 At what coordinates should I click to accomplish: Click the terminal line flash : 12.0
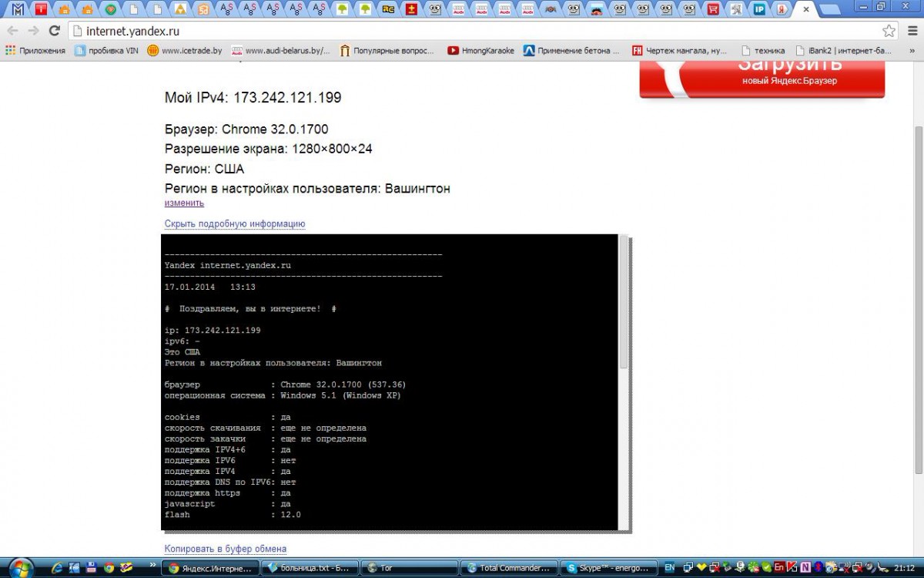pos(233,514)
